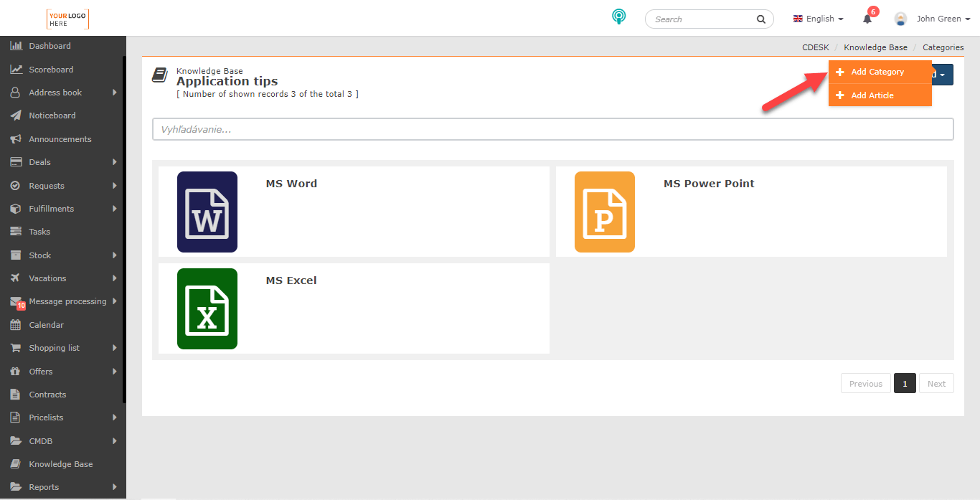This screenshot has width=980, height=500.
Task: Click the Vacations airplane icon
Action: point(15,278)
